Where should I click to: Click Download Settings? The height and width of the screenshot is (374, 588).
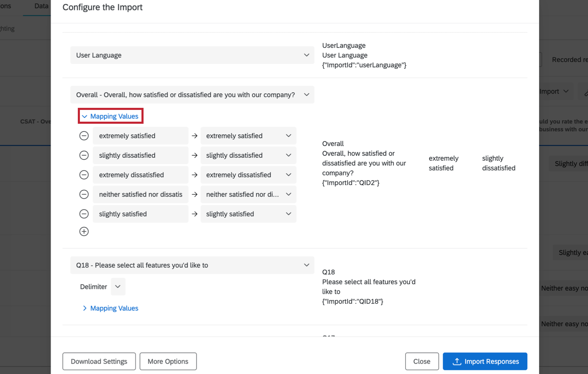[x=99, y=361]
